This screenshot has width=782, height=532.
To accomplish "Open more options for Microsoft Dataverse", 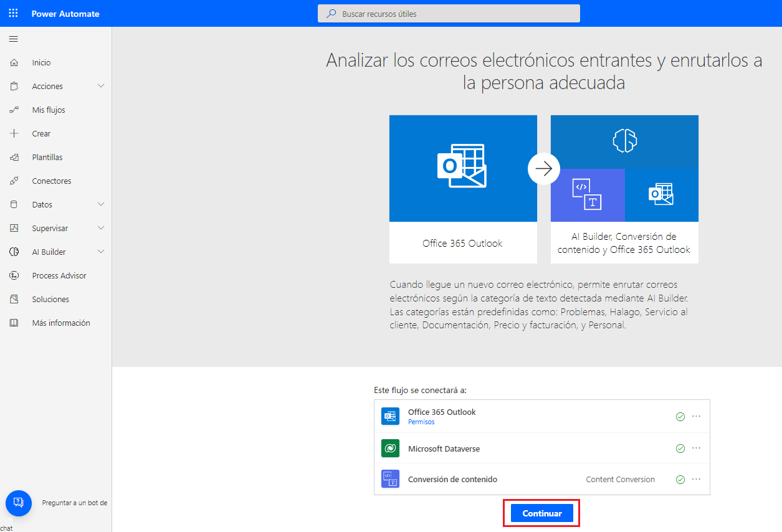I will [x=697, y=448].
